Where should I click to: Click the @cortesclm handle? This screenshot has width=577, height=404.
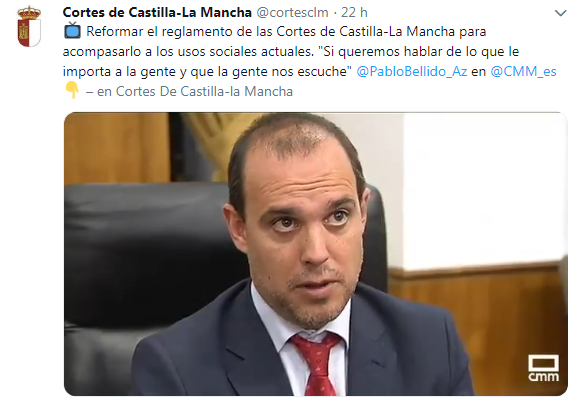pos(292,13)
